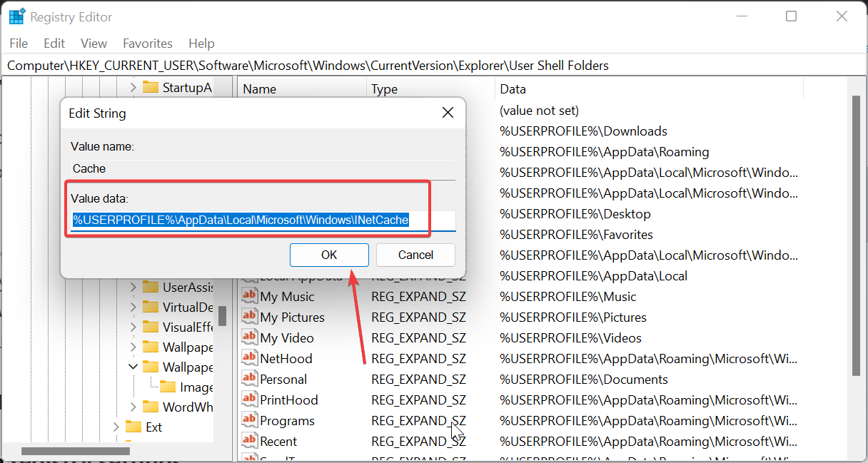868x463 pixels.
Task: Select the Personal value name
Action: (x=283, y=380)
